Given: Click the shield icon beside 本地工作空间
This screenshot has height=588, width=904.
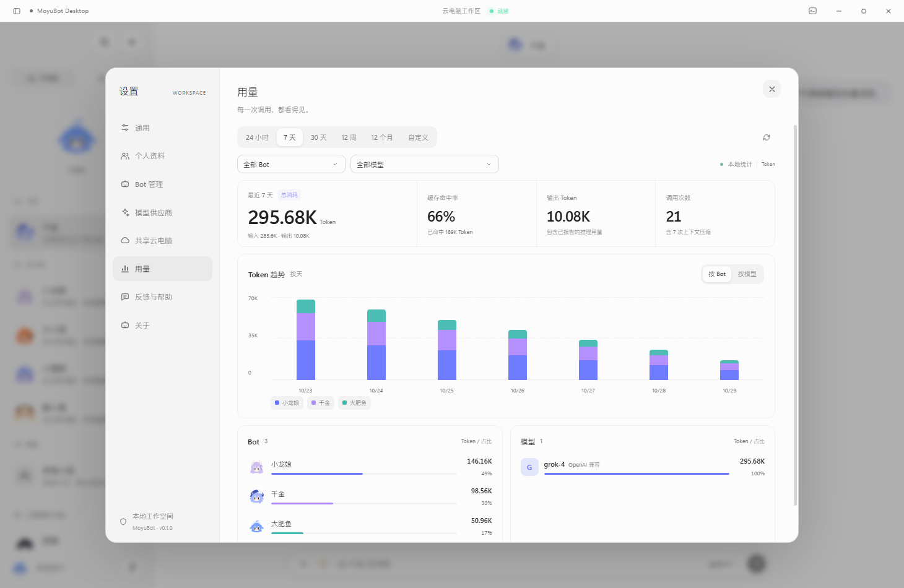Looking at the screenshot, I should tap(123, 522).
